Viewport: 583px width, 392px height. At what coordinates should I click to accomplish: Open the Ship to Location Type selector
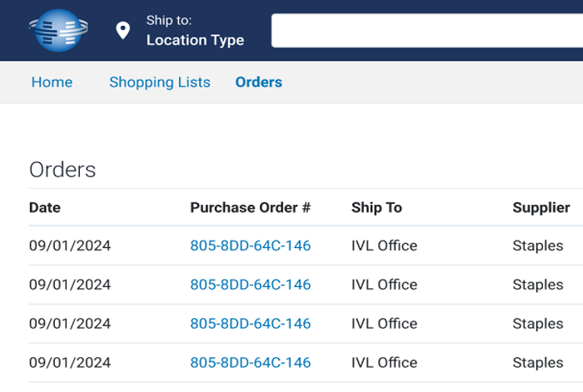[195, 31]
